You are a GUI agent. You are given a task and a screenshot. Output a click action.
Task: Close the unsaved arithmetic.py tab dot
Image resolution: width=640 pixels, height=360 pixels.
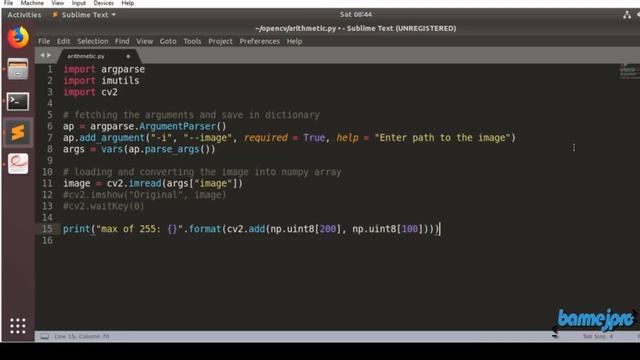pos(128,56)
